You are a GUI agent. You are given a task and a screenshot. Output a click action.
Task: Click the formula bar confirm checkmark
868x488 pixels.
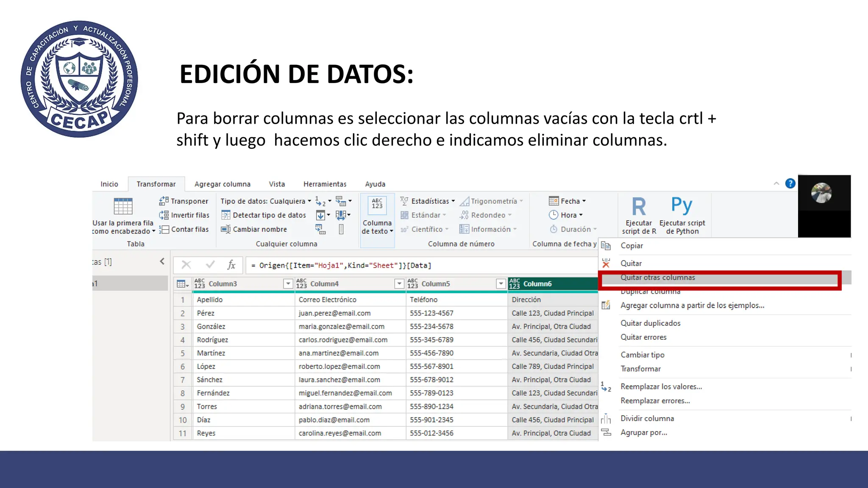pyautogui.click(x=210, y=265)
